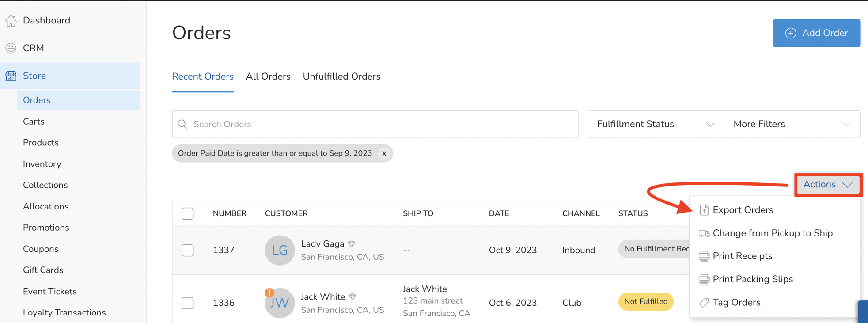This screenshot has width=868, height=323.
Task: Check the checkbox for order 1337
Action: (x=187, y=250)
